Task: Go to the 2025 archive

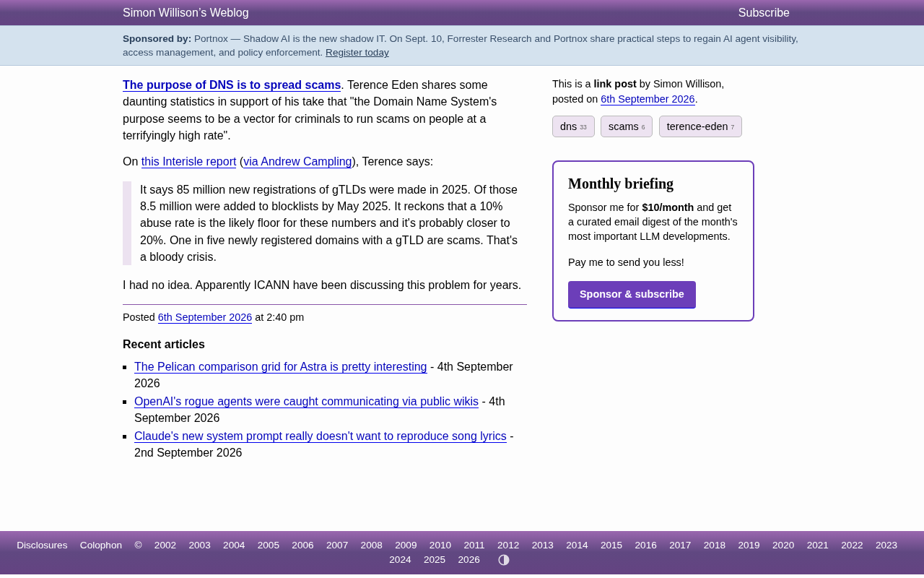Action: pos(435,560)
